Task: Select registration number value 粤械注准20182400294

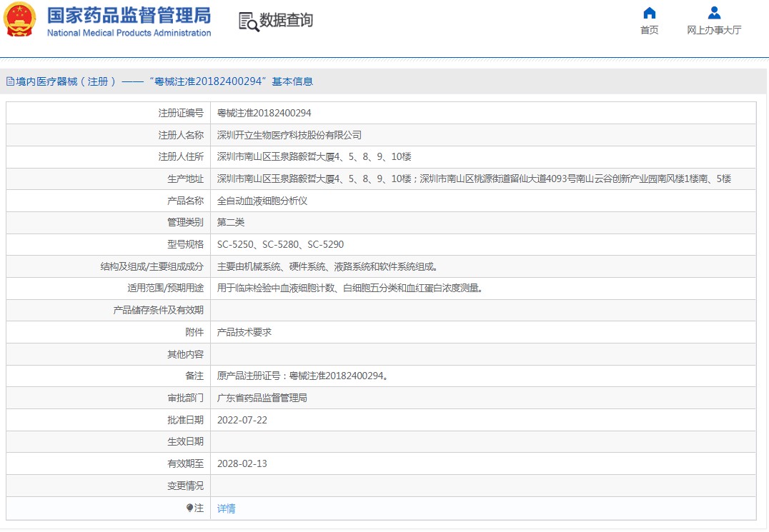Action: tap(264, 113)
